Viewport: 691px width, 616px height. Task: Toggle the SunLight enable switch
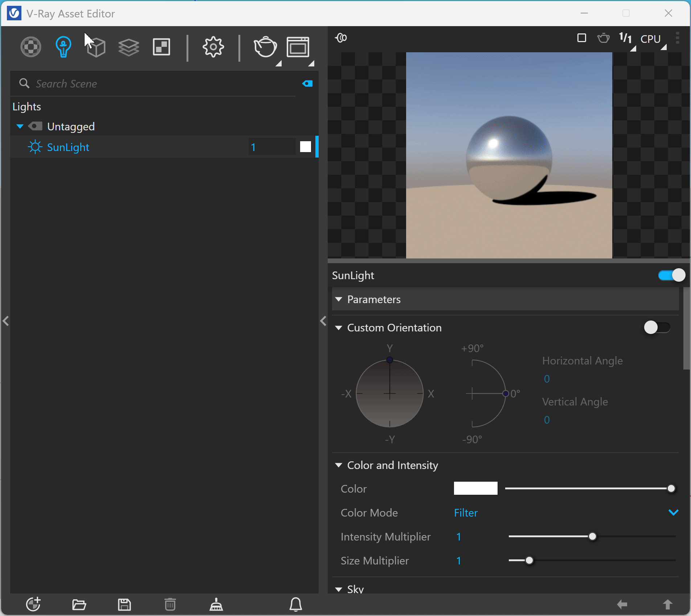coord(672,275)
